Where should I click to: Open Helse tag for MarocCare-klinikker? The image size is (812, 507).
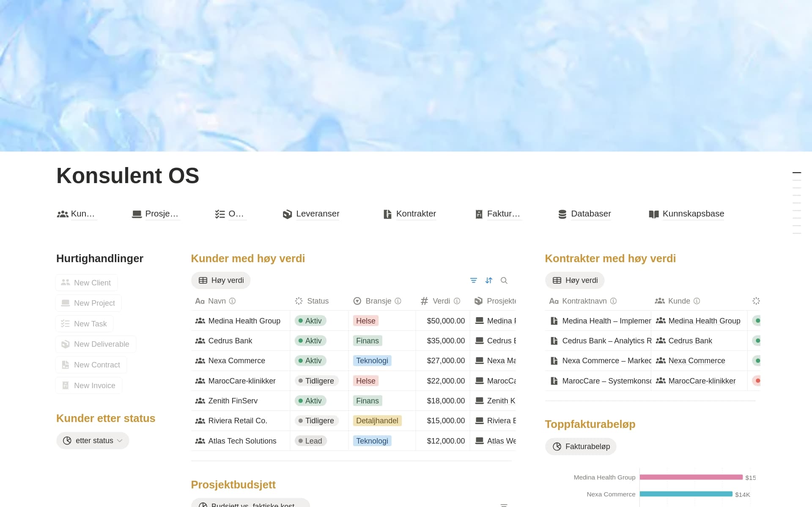366,381
